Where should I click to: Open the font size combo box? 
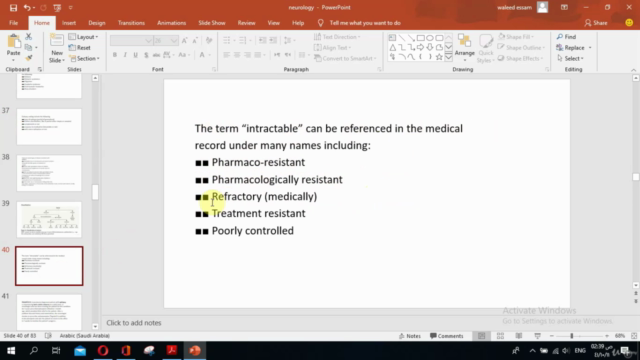pyautogui.click(x=166, y=40)
